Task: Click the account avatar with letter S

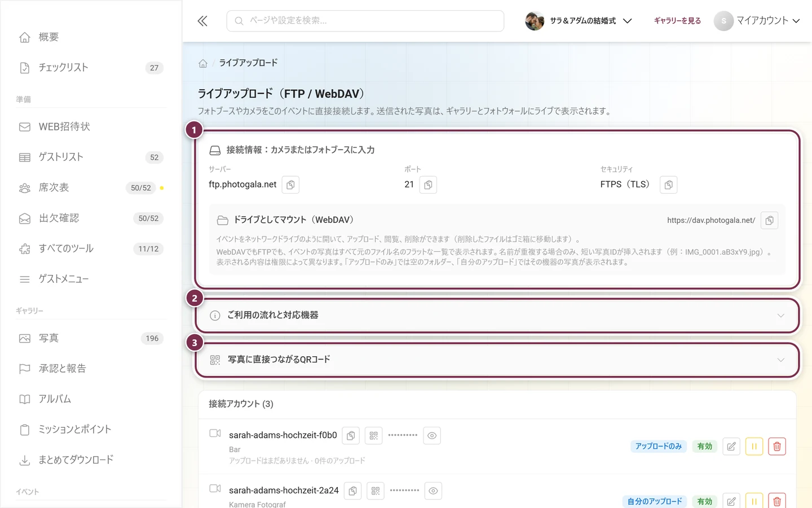Action: click(723, 21)
